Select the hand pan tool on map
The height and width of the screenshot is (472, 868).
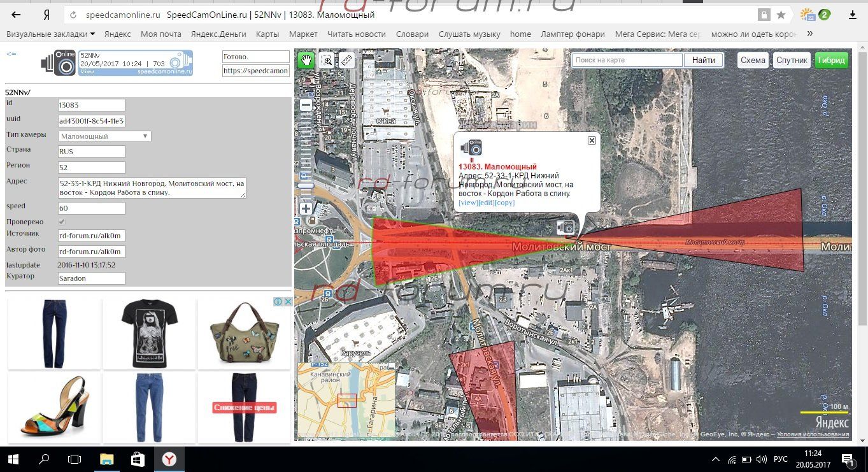pyautogui.click(x=306, y=61)
